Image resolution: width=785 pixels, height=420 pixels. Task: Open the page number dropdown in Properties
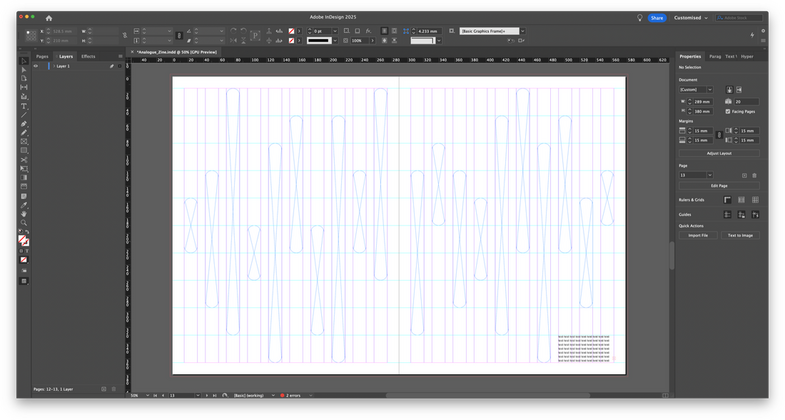(711, 175)
